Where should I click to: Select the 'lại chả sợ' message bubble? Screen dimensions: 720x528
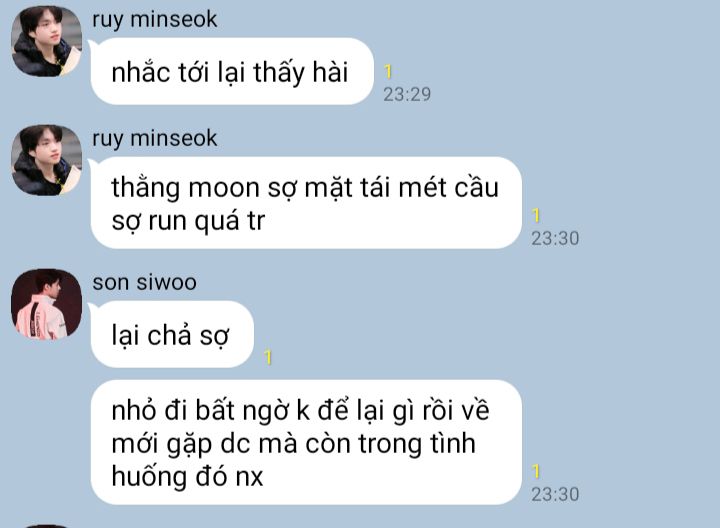click(x=172, y=334)
